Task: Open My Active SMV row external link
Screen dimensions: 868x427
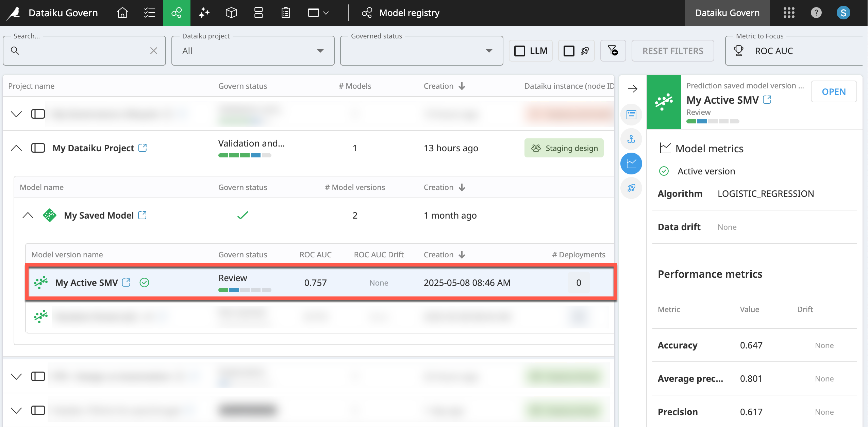Action: 126,283
